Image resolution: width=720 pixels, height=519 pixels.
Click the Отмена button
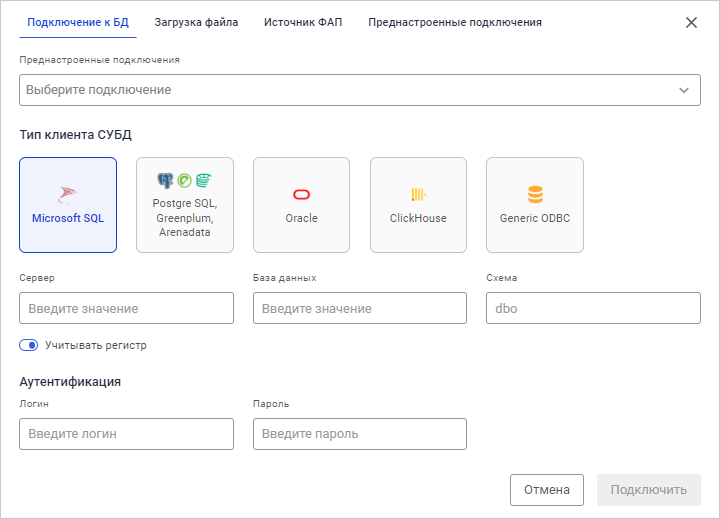547,490
